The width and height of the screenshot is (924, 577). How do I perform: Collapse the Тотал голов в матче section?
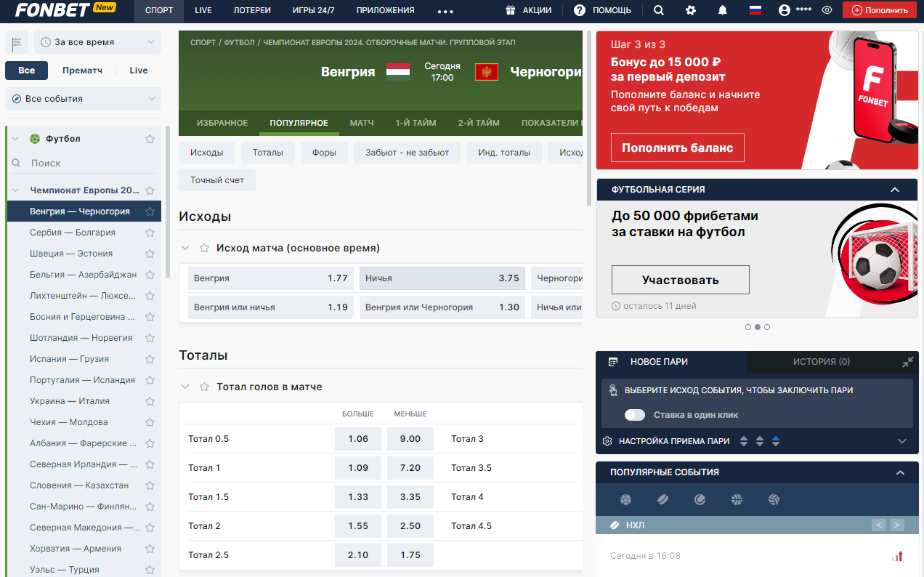[185, 387]
